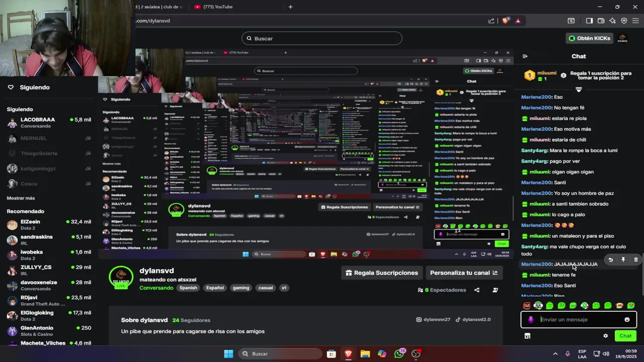This screenshot has width=644, height=362.
Task: Open the dylansvd2.0 TikTok link
Action: (x=473, y=320)
